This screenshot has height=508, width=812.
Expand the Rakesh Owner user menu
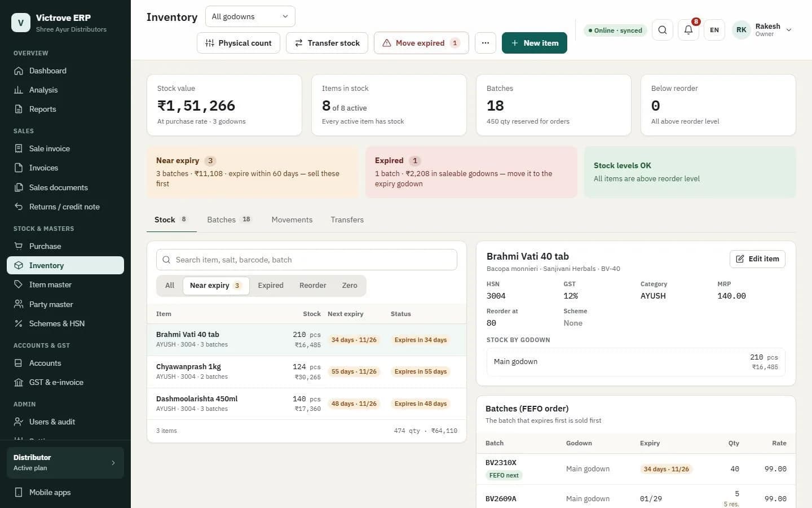pyautogui.click(x=762, y=30)
